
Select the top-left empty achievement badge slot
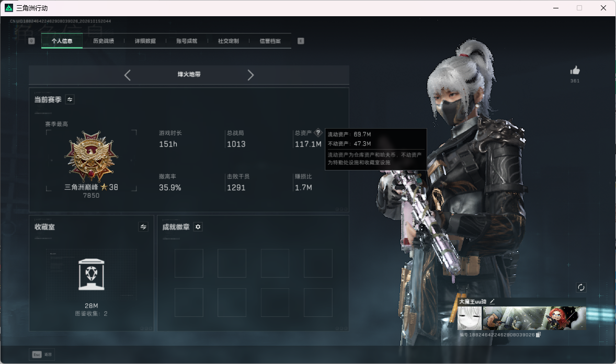189,263
